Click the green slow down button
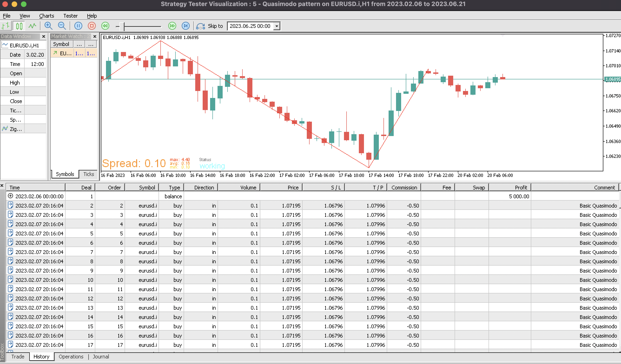The height and width of the screenshot is (364, 621). 105,26
